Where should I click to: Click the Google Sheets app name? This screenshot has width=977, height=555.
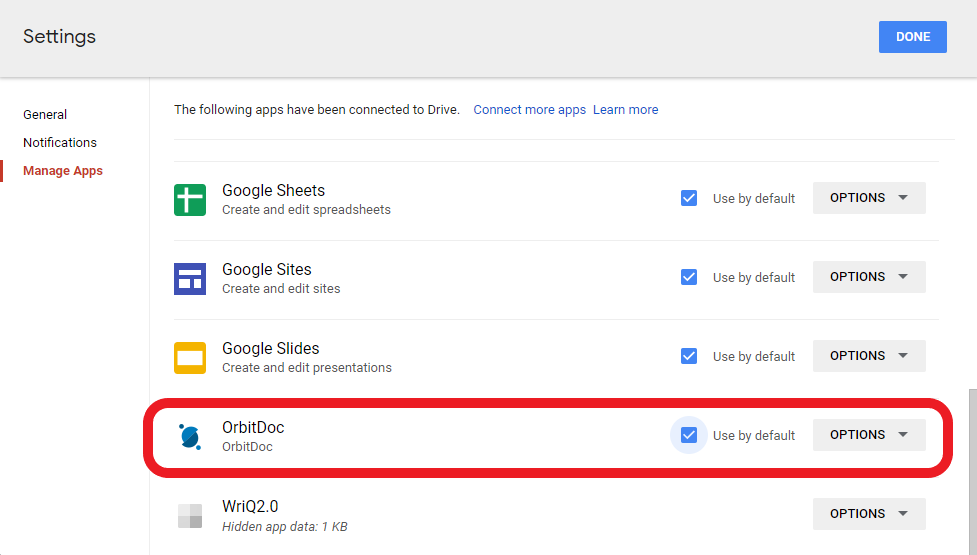point(273,190)
